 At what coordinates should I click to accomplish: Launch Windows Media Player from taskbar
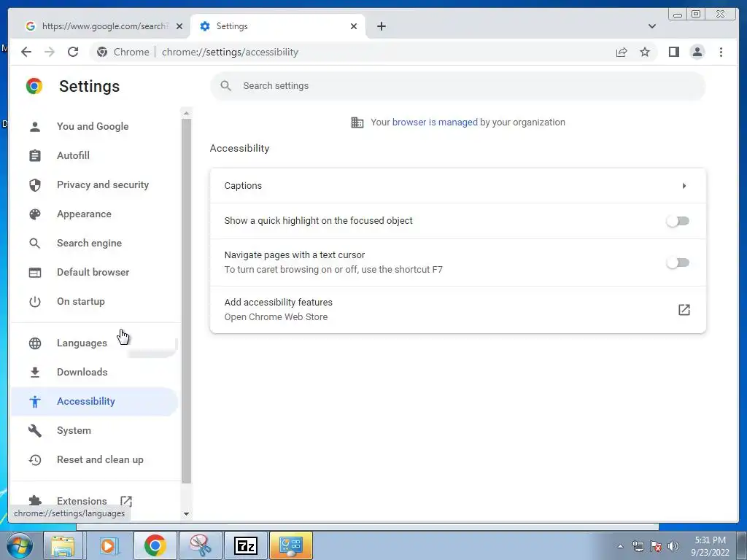pos(109,545)
